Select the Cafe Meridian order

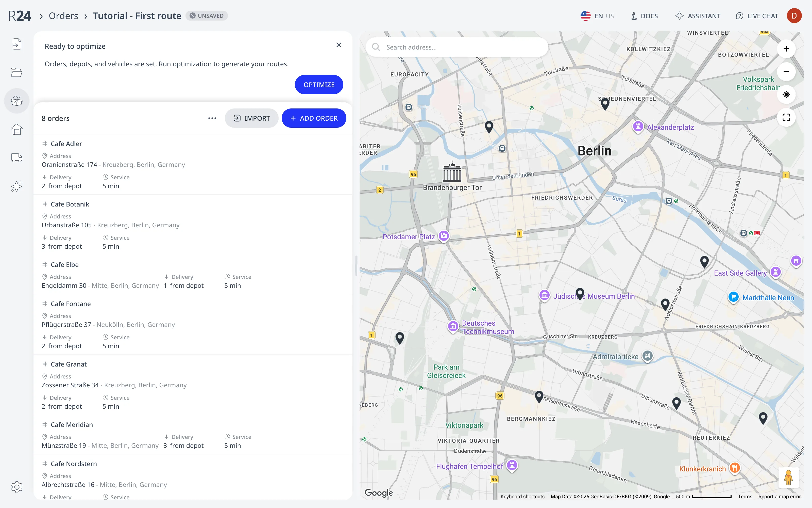coord(193,435)
